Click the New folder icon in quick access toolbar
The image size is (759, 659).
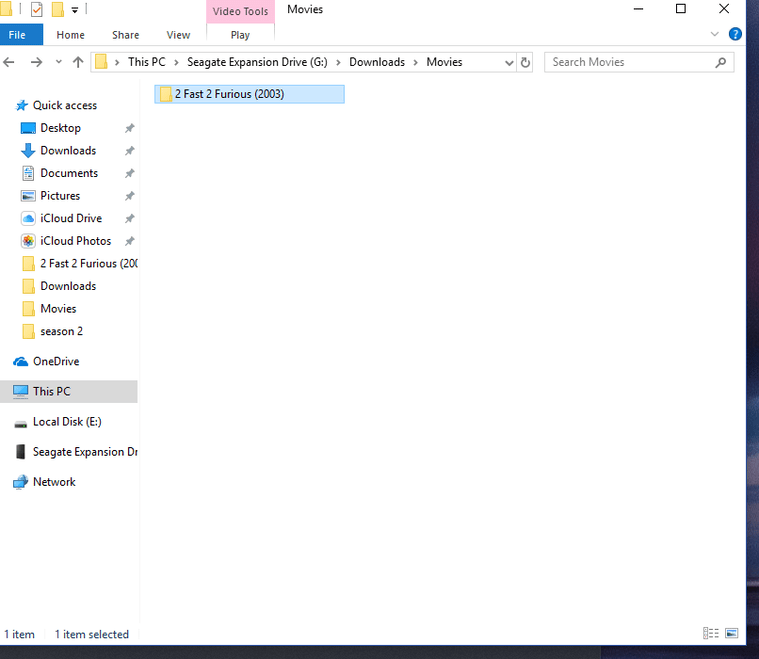(58, 9)
